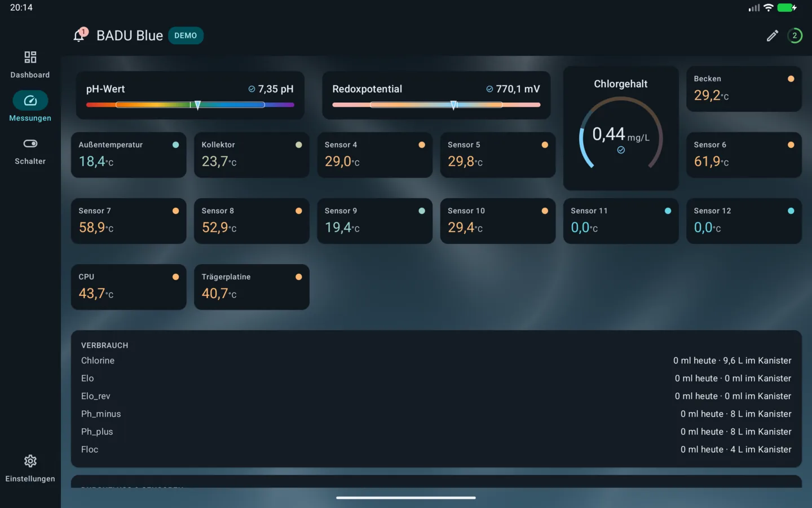Tap the pencil edit icon

pyautogui.click(x=773, y=36)
